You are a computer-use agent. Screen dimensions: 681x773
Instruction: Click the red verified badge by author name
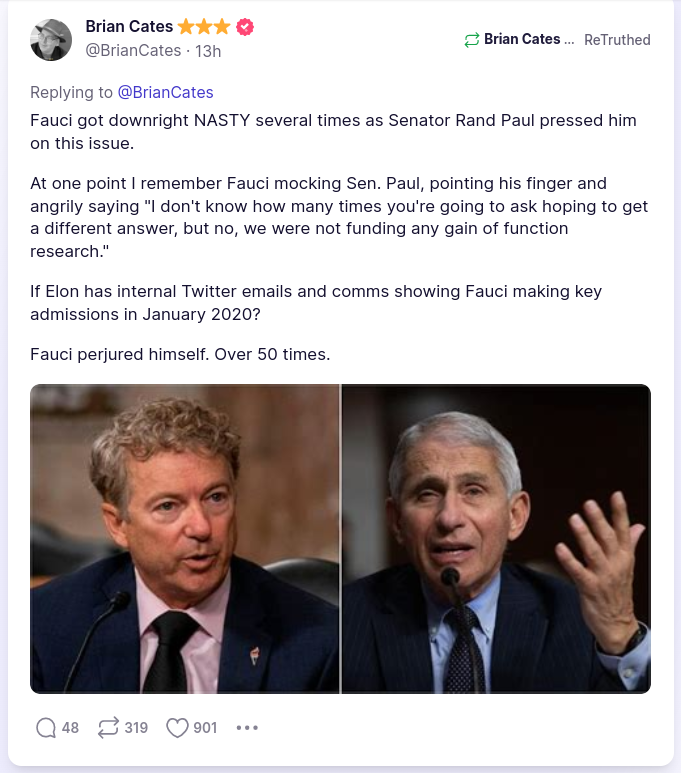coord(244,27)
